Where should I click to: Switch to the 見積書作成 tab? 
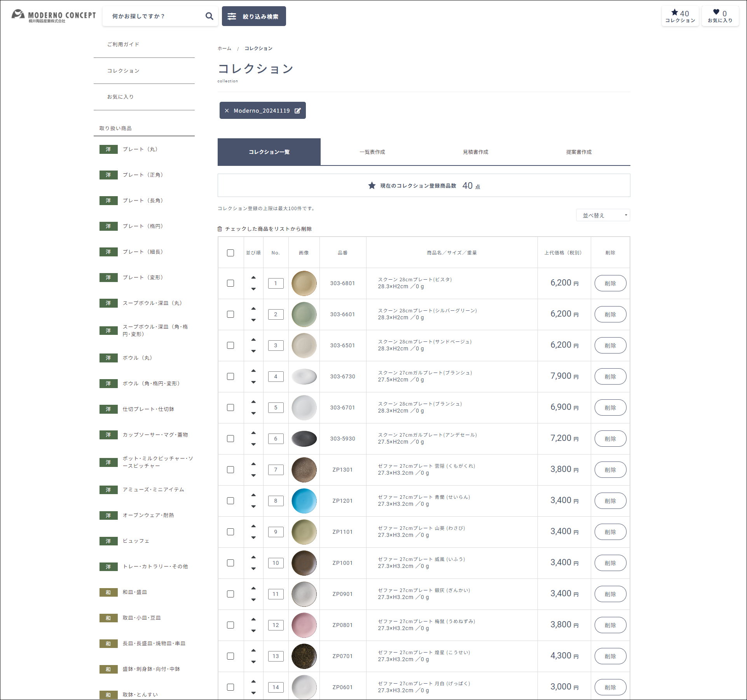[475, 152]
